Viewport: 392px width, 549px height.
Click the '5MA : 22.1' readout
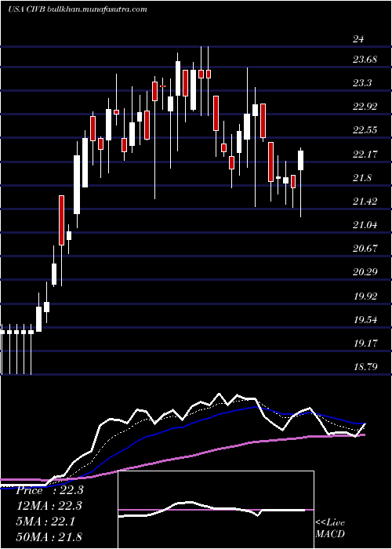[x=47, y=521]
